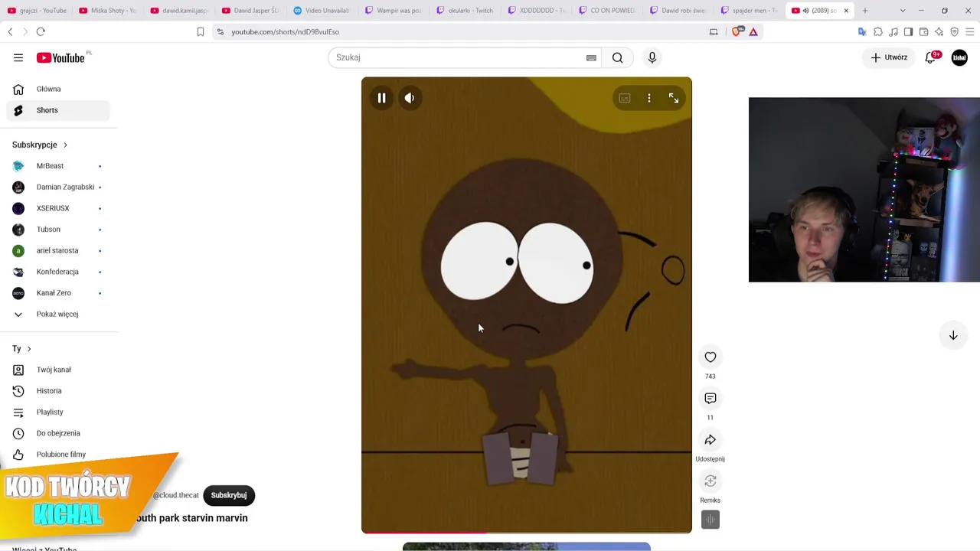
Task: Like the Short with the heart button
Action: point(710,357)
